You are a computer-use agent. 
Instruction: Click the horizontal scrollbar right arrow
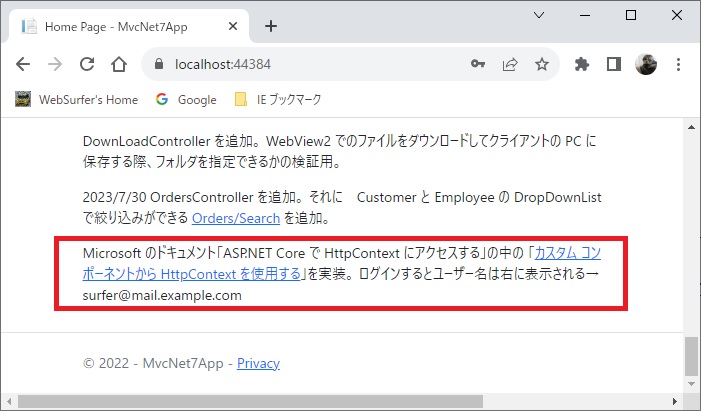[675, 401]
